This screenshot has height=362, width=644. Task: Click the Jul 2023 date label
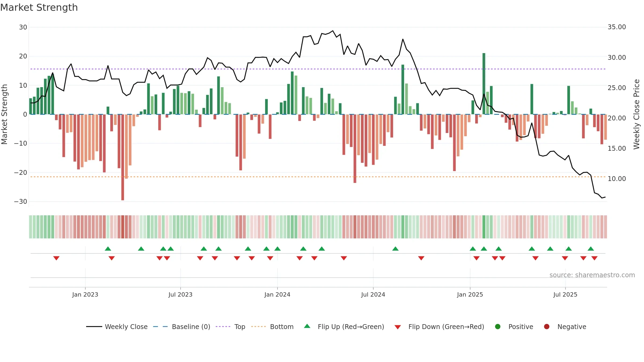click(x=180, y=295)
